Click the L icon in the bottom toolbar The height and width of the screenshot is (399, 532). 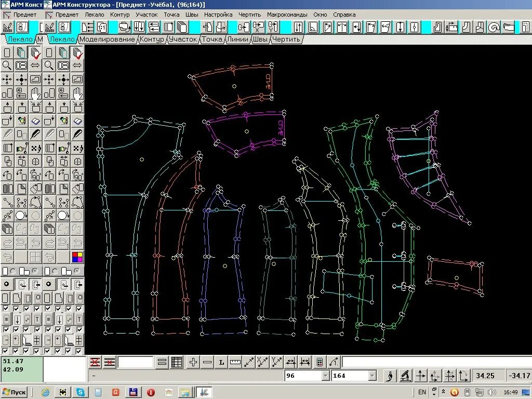[221, 362]
